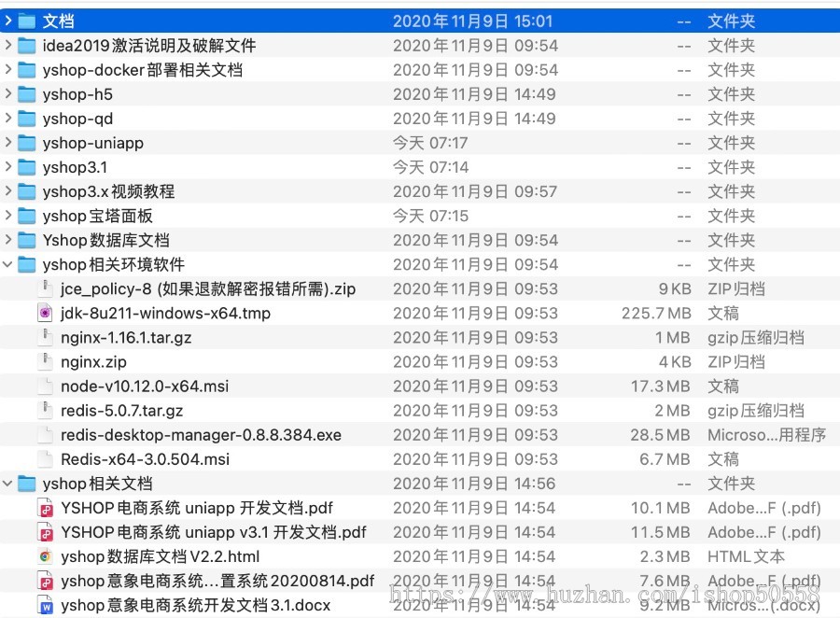Click the HTML文本 kind label
The width and height of the screenshot is (840, 618).
(x=747, y=556)
